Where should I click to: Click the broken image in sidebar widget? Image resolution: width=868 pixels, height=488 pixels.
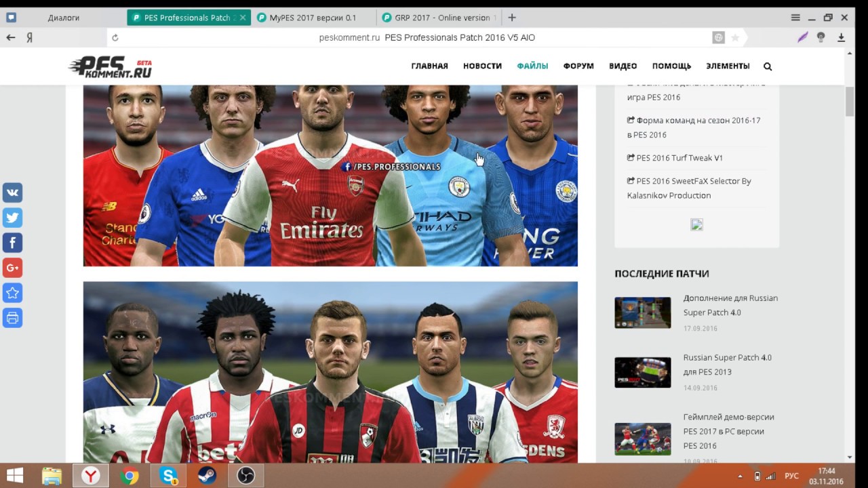[696, 225]
